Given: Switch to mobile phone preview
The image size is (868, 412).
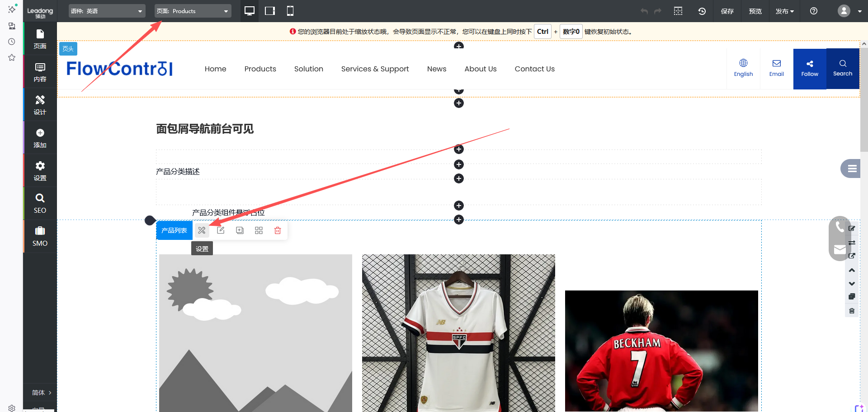Looking at the screenshot, I should (290, 11).
